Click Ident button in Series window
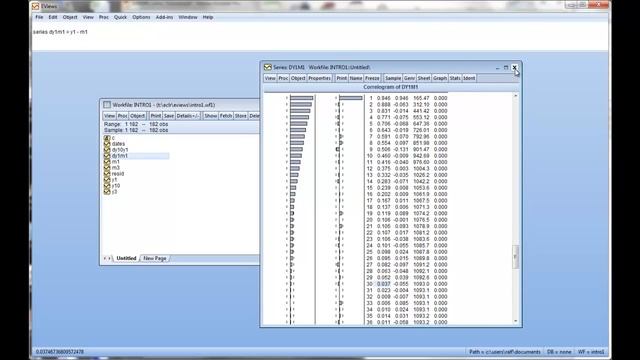 click(469, 78)
